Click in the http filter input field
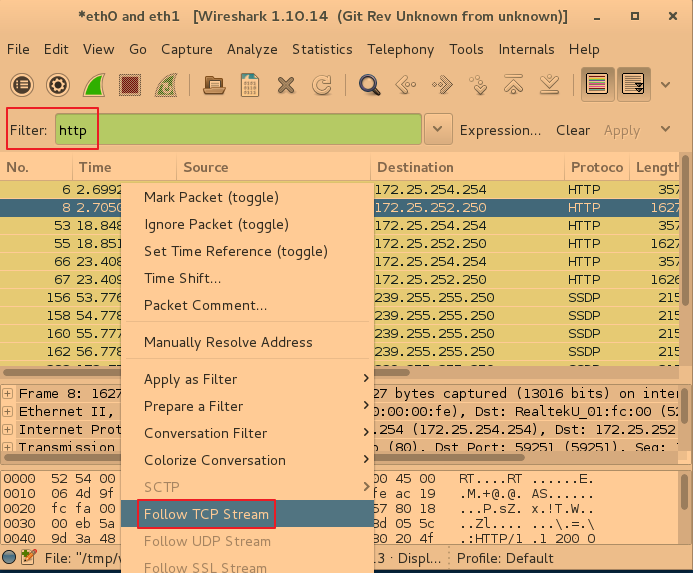The width and height of the screenshot is (693, 573). click(x=238, y=130)
